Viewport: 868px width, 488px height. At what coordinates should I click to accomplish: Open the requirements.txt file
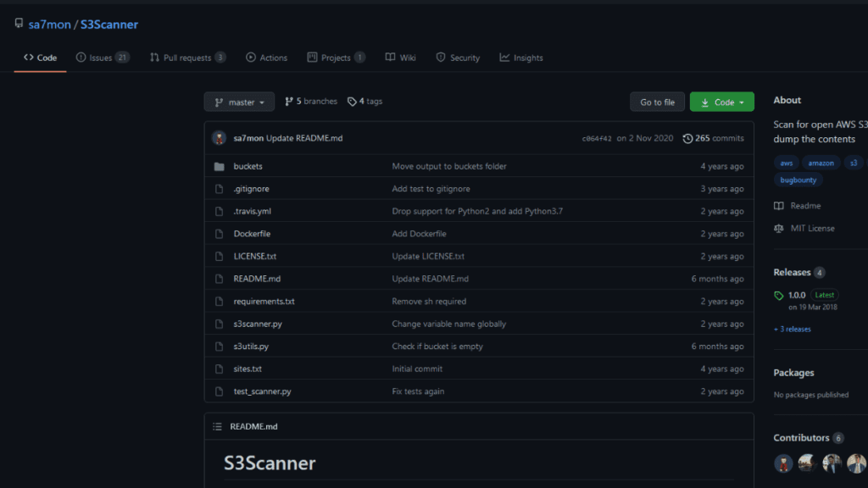[264, 302]
